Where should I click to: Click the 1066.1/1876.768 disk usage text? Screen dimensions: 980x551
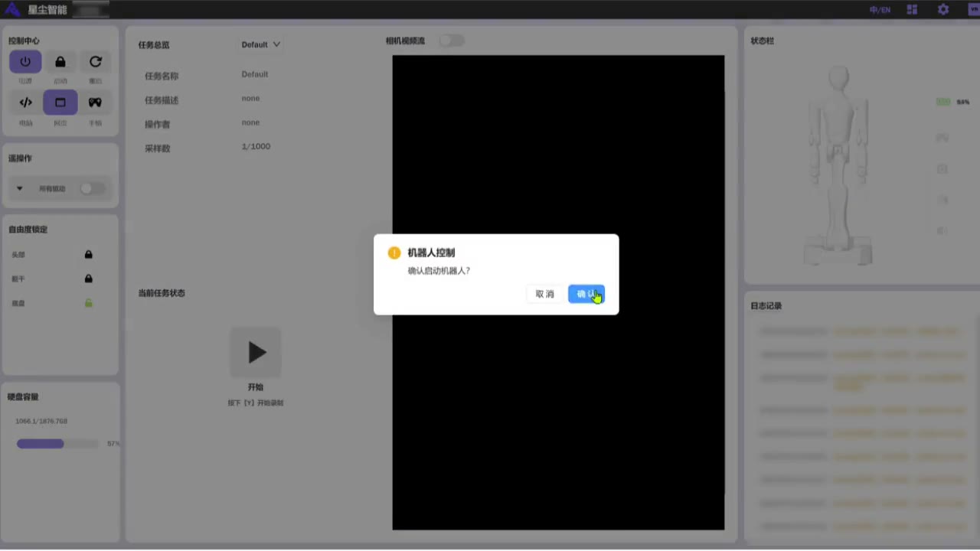coord(41,422)
